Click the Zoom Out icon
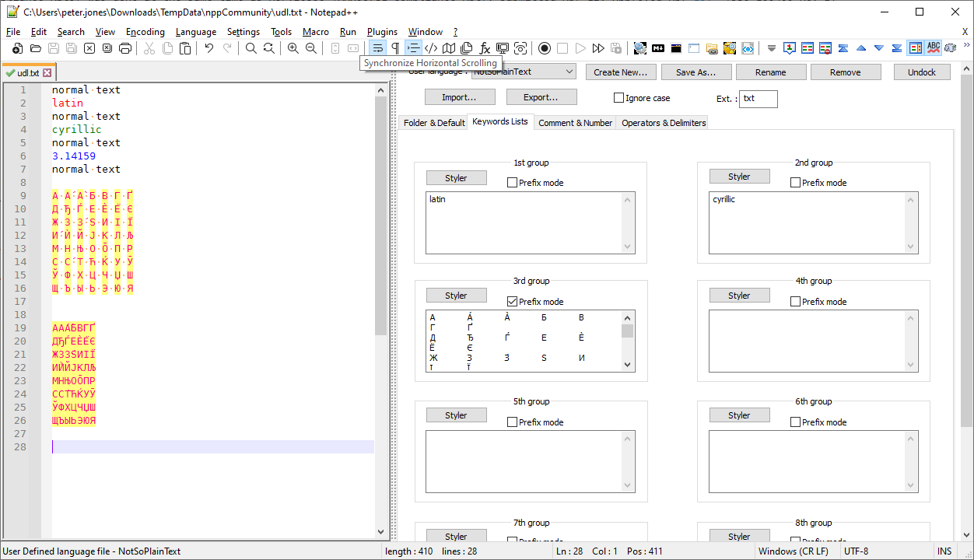The width and height of the screenshot is (974, 560). click(x=311, y=48)
